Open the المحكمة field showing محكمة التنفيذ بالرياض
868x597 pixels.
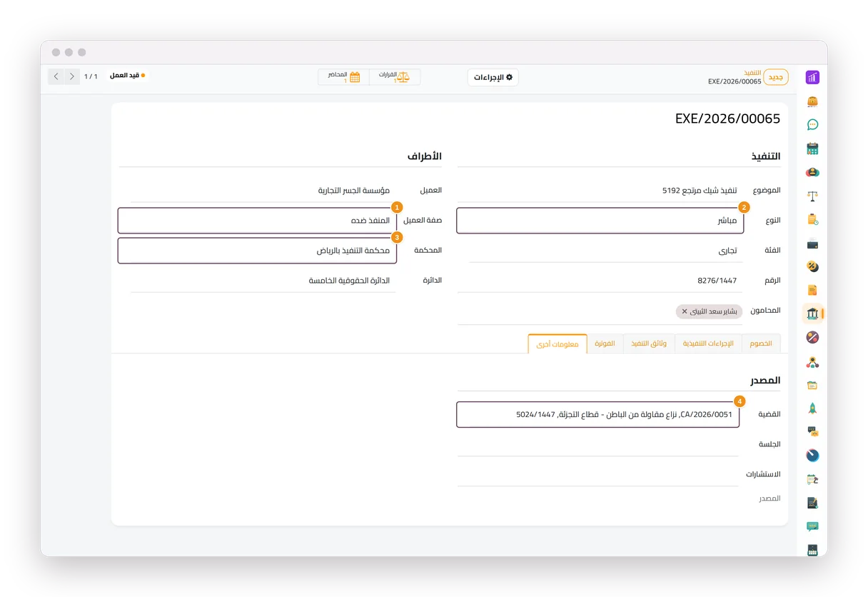tap(257, 251)
